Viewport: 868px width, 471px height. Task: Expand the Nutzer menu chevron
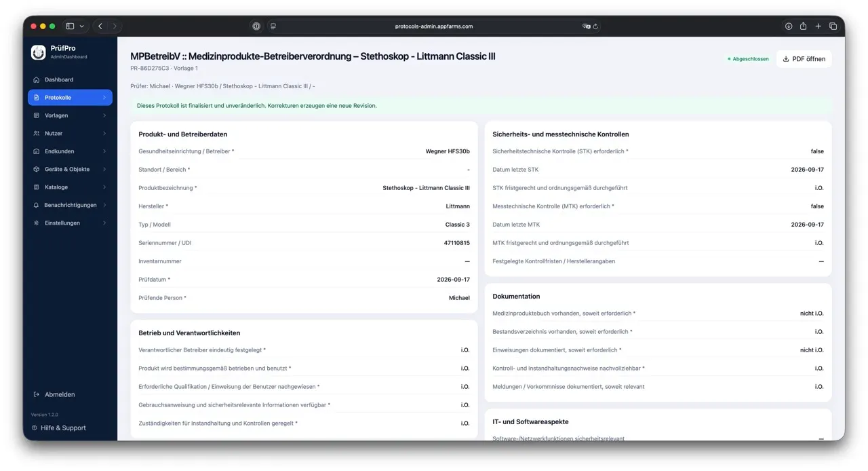click(x=104, y=134)
